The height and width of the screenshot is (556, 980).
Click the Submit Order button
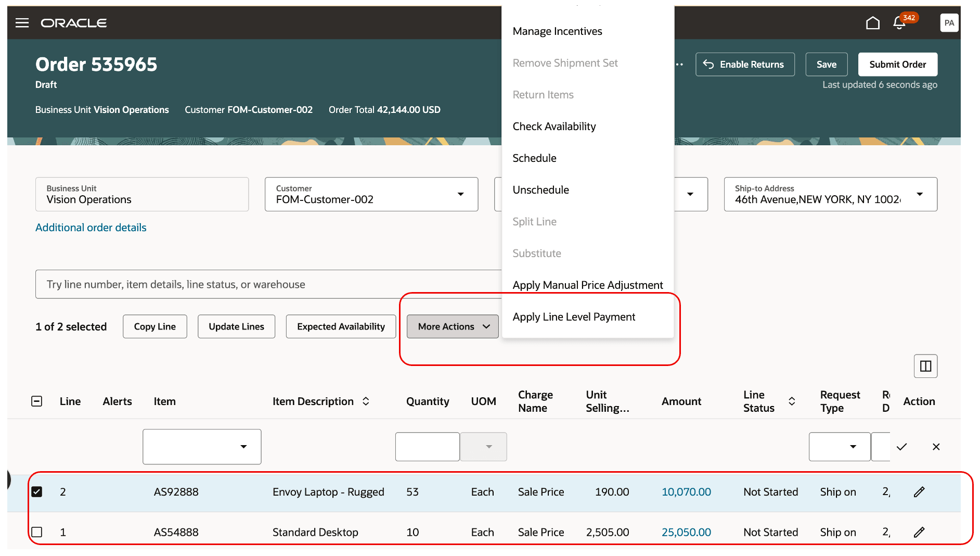click(x=897, y=65)
